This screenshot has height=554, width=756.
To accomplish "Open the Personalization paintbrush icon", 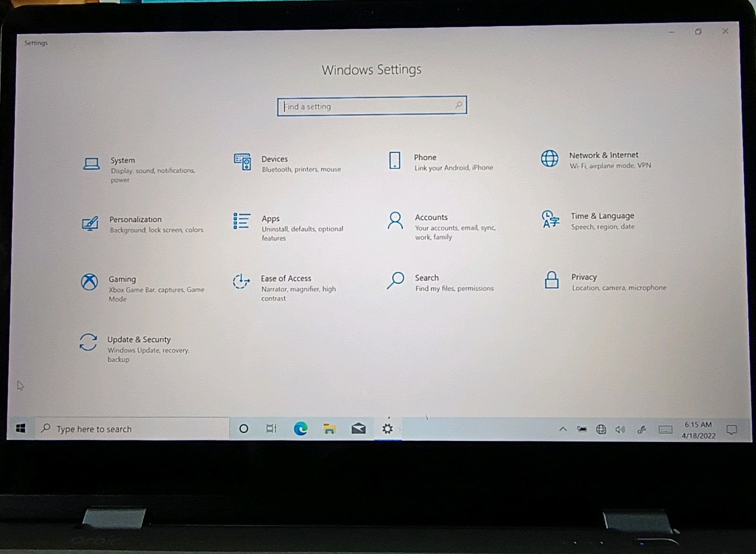I will (90, 223).
